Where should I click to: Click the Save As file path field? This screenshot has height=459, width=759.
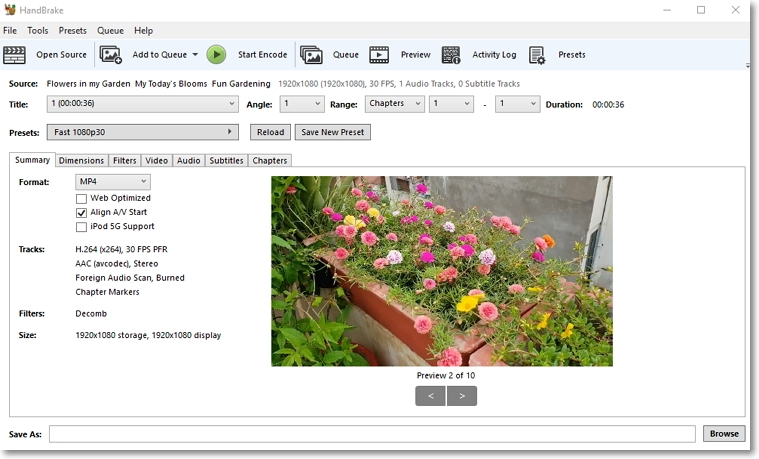click(x=372, y=434)
